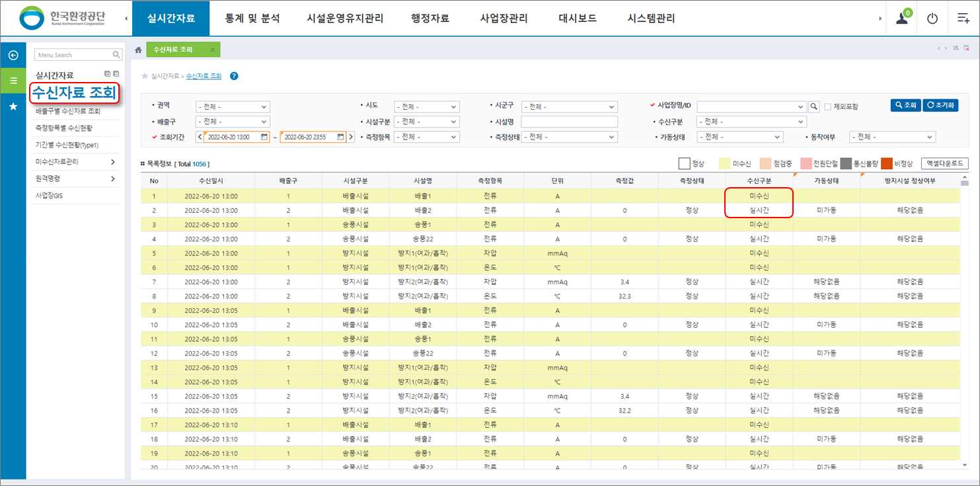Image resolution: width=980 pixels, height=486 pixels.
Task: Expand all menu tree nodes icon
Action: click(108, 74)
